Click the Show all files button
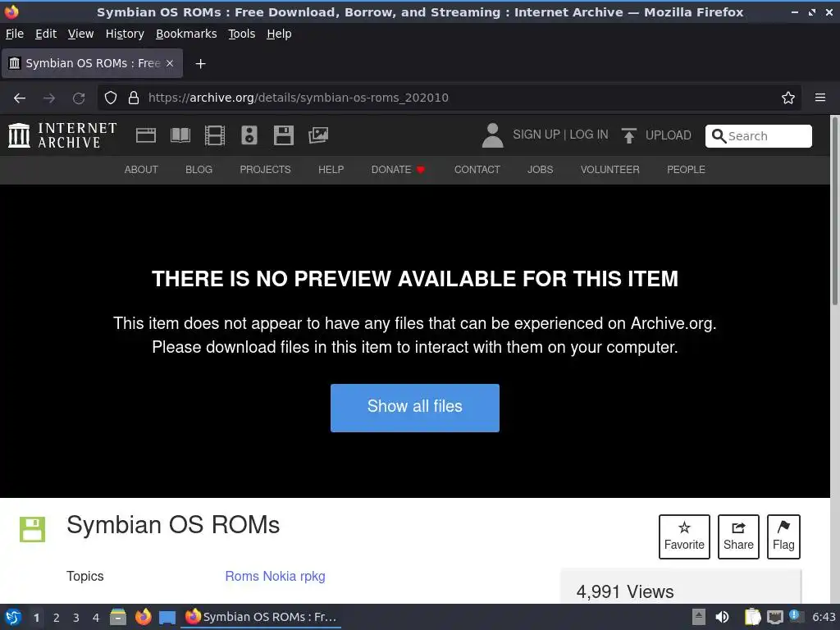The height and width of the screenshot is (630, 840). pos(414,408)
